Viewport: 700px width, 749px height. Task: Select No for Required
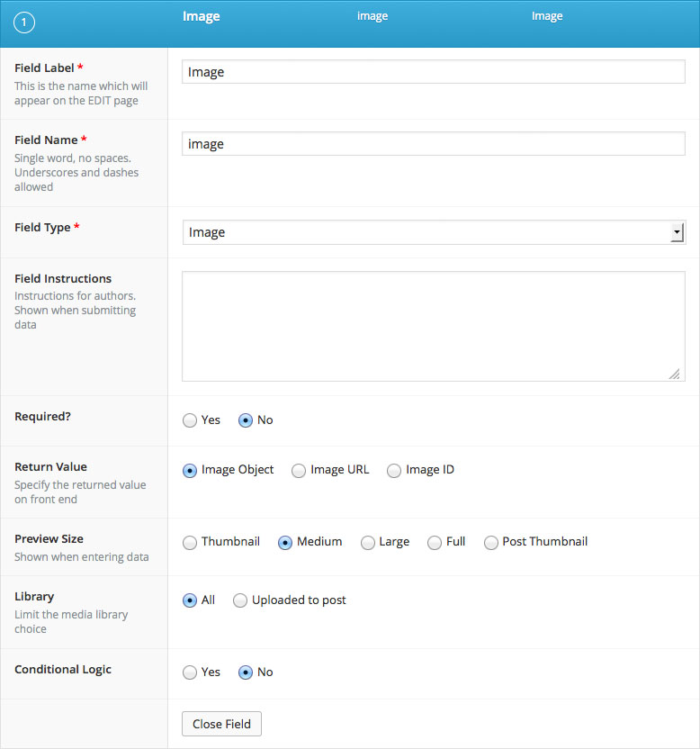point(246,420)
